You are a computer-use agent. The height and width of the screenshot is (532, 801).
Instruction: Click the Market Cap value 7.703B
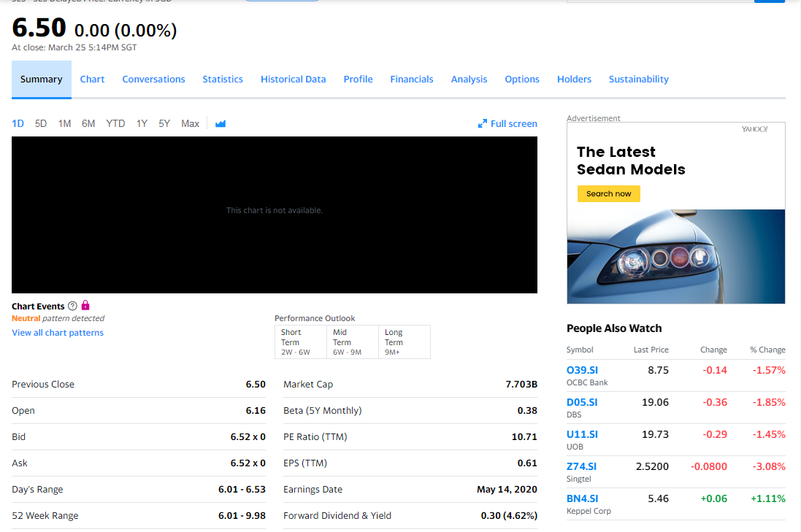[x=521, y=385]
